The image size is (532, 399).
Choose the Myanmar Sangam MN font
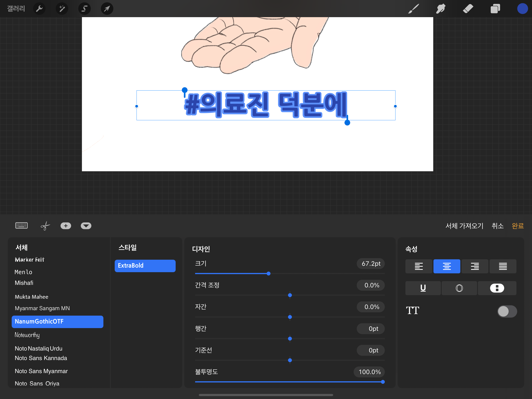point(42,308)
